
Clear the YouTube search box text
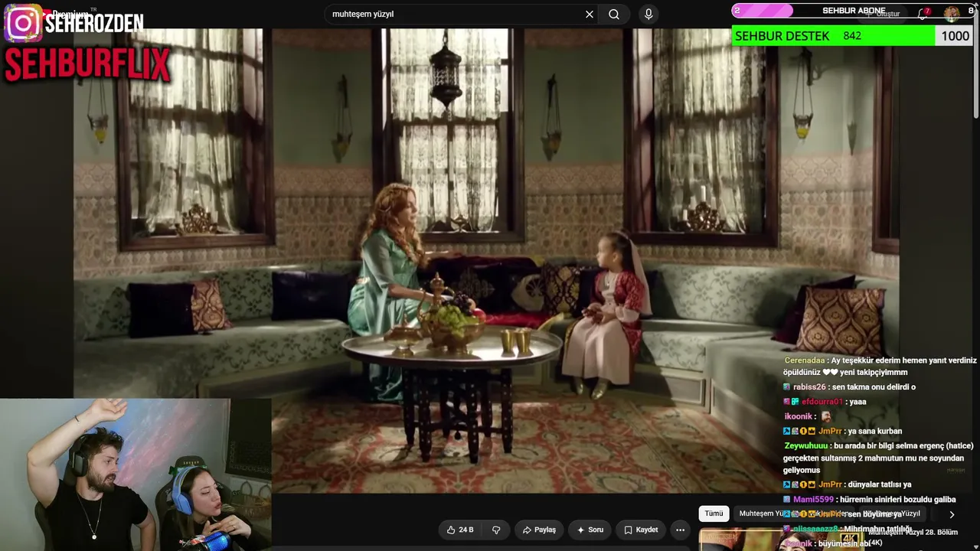(x=590, y=15)
